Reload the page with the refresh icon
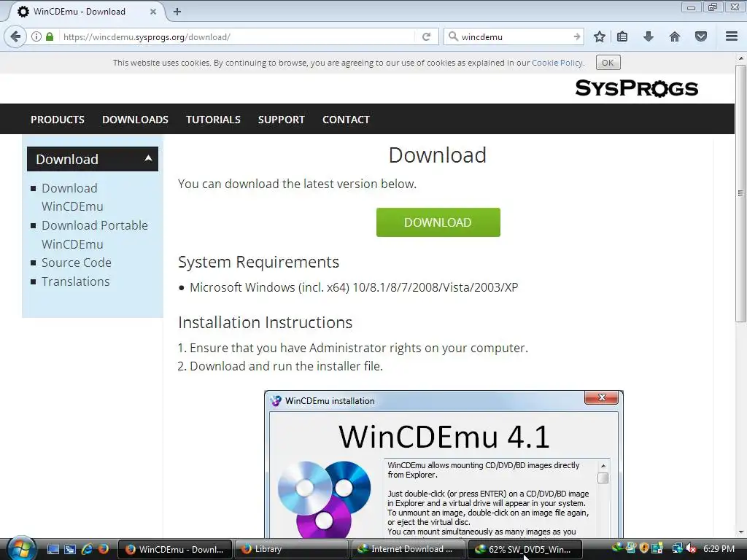This screenshot has height=560, width=747. (x=426, y=36)
